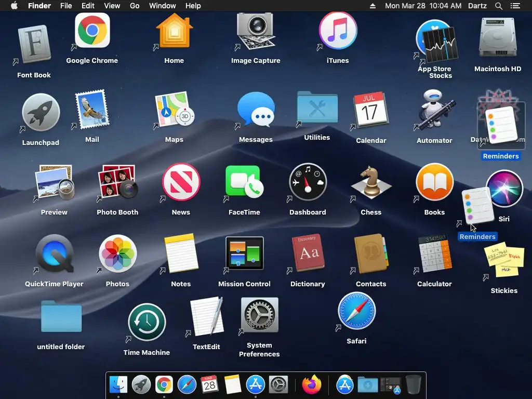This screenshot has width=532, height=399.
Task: Open Safari from the Dock
Action: click(x=187, y=385)
